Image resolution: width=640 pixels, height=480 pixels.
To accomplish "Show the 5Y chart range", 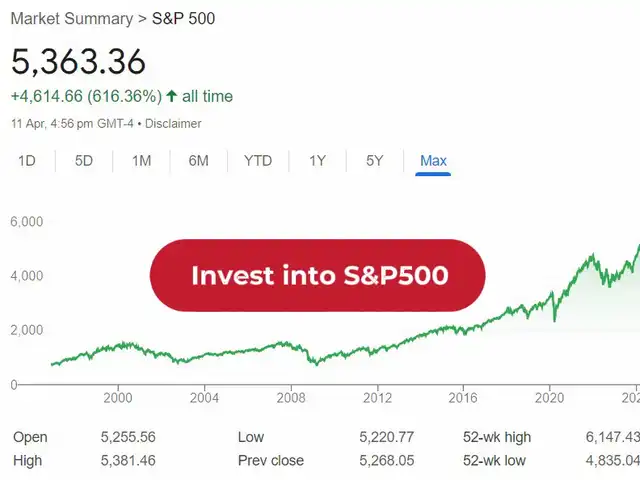I will pos(374,160).
